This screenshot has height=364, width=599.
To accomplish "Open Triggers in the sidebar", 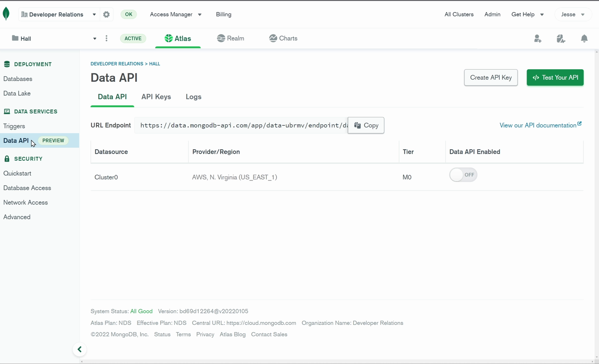I will [x=14, y=126].
